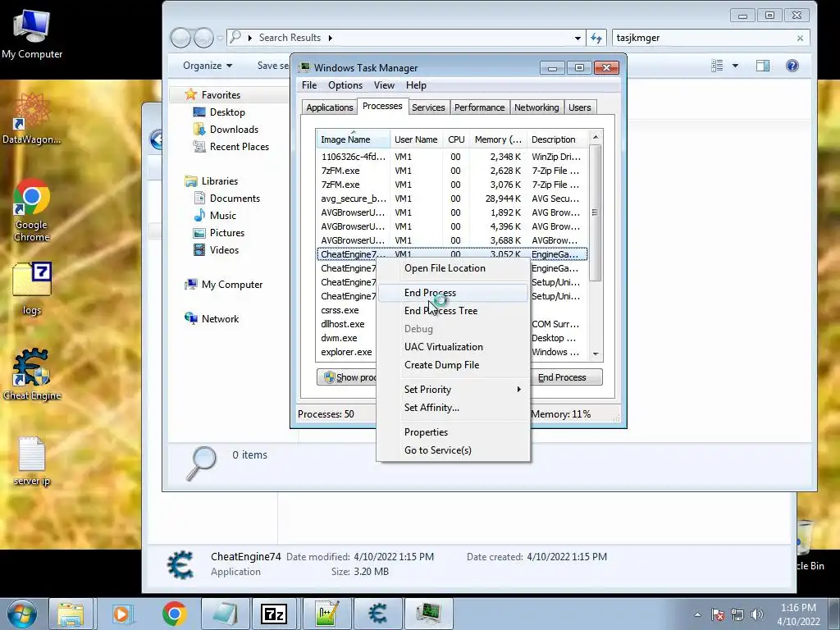Open the Organize dropdown
This screenshot has height=630, width=840.
point(208,66)
